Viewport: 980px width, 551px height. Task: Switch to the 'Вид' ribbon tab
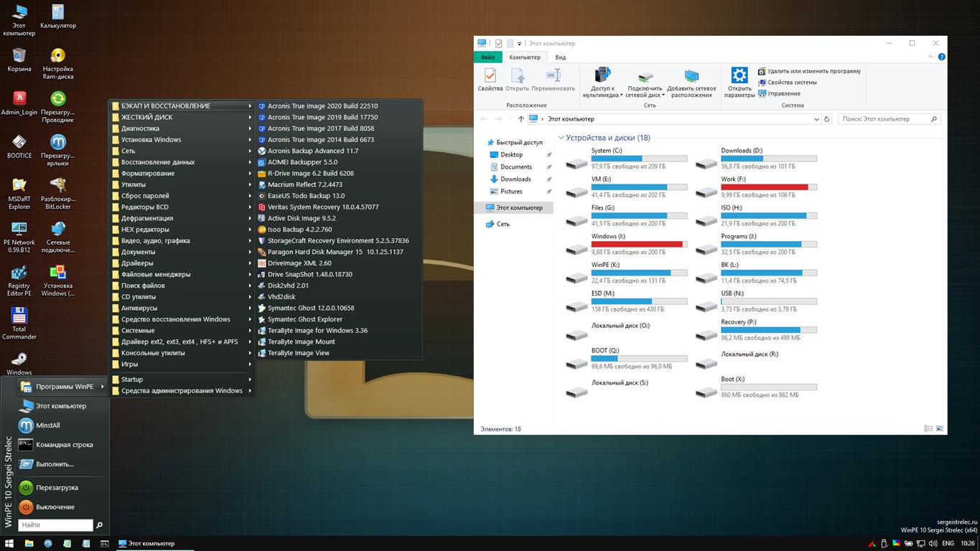click(x=559, y=57)
